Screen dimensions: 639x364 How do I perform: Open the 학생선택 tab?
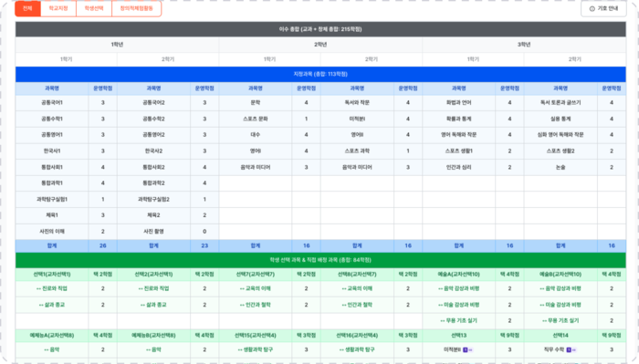(94, 8)
